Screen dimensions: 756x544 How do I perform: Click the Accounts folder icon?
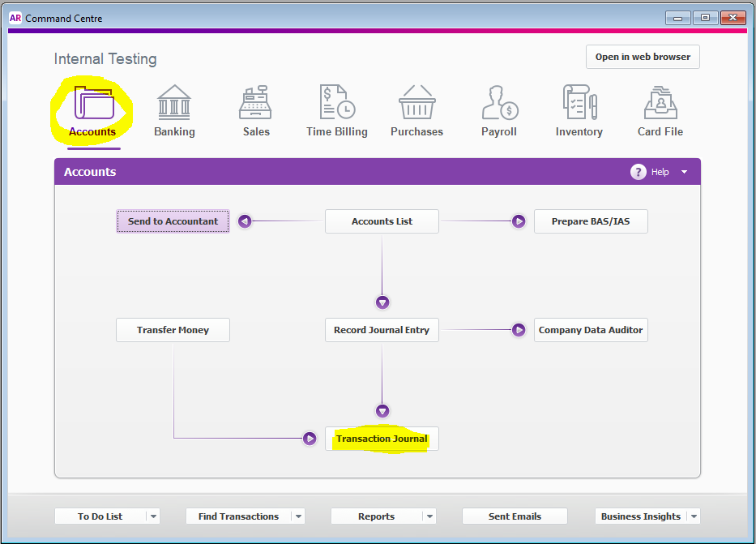[x=94, y=102]
